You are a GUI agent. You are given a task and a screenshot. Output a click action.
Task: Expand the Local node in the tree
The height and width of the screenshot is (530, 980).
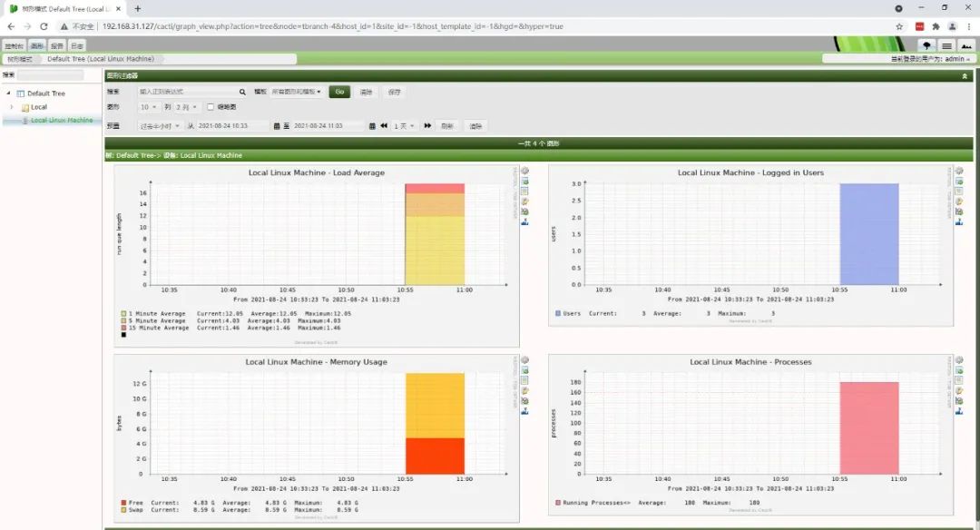click(11, 107)
